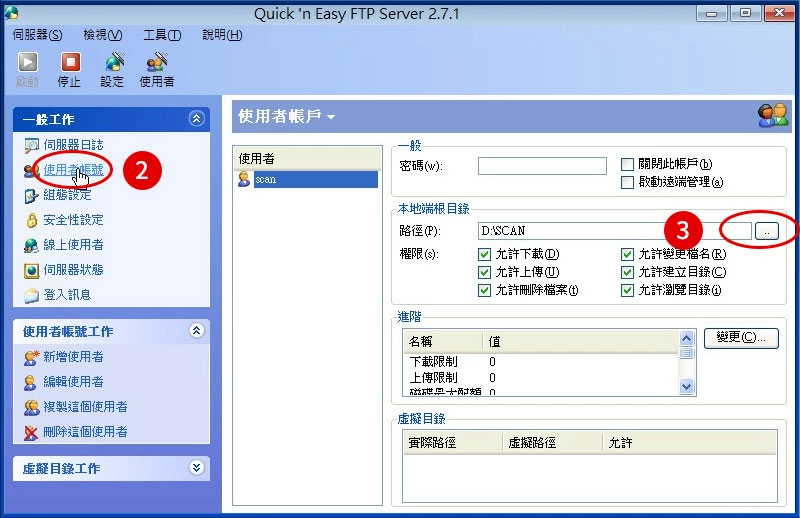800x518 pixels.
Task: Click the Stop (停止) server toolbar icon
Action: (69, 67)
